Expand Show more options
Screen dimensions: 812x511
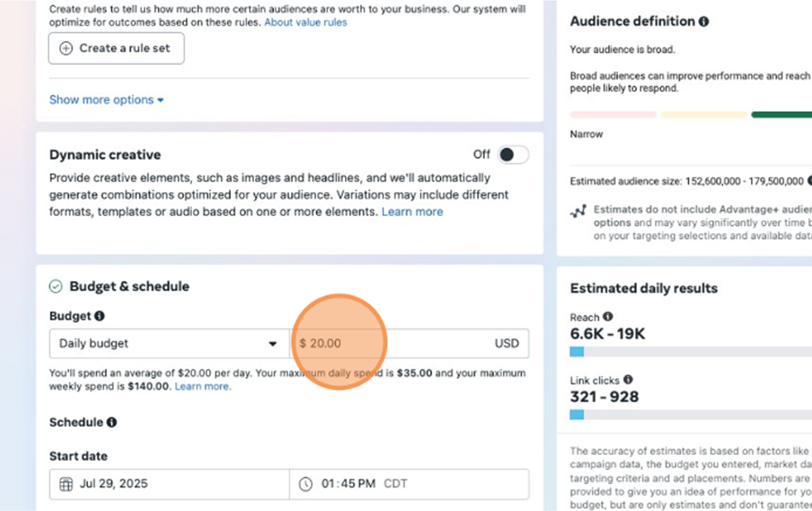(106, 100)
